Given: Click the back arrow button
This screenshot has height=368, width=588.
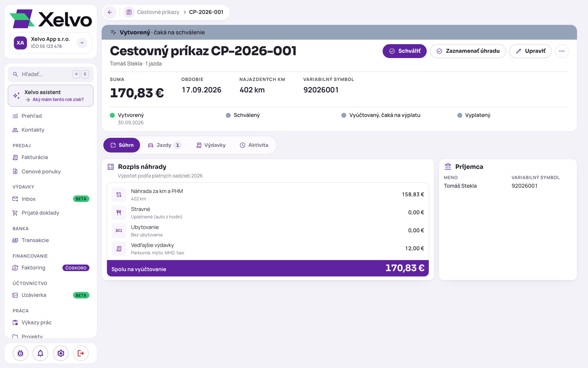Looking at the screenshot, I should (x=110, y=12).
